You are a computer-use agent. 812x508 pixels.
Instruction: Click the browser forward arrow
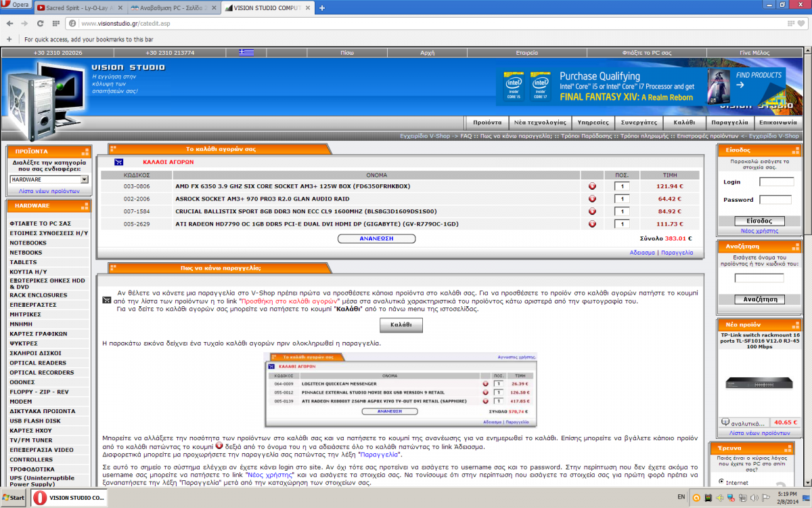25,23
